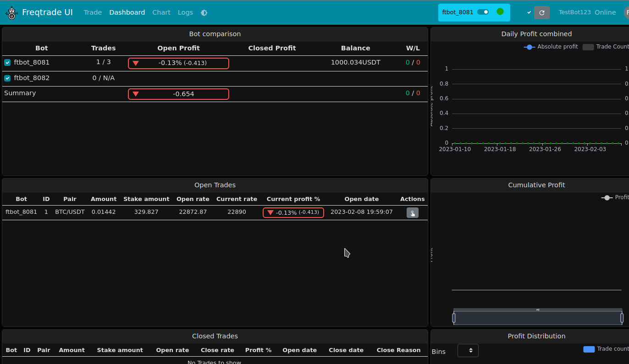Expand the ftbot_8081 bot selector panel
Image resolution: width=629 pixels, height=364 pixels.
coord(457,12)
